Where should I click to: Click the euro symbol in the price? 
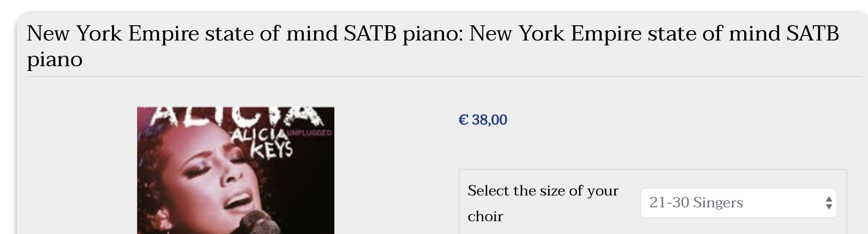point(463,120)
